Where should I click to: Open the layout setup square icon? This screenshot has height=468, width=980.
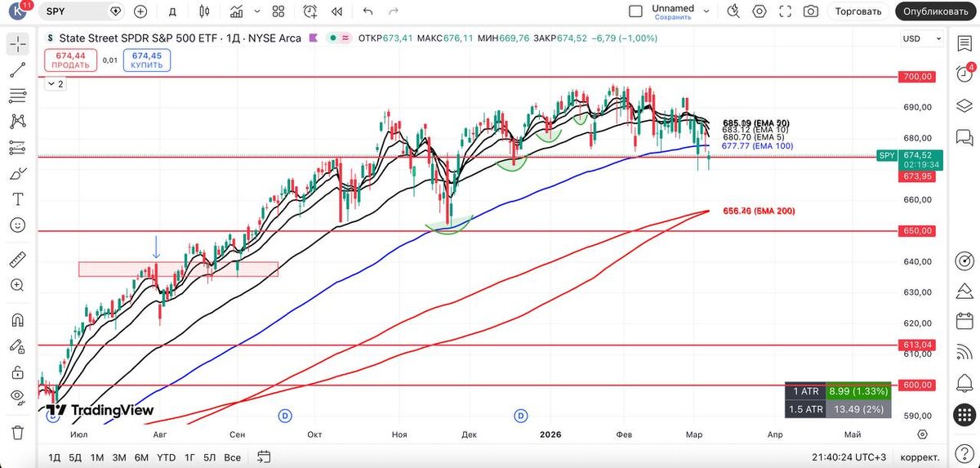click(635, 11)
